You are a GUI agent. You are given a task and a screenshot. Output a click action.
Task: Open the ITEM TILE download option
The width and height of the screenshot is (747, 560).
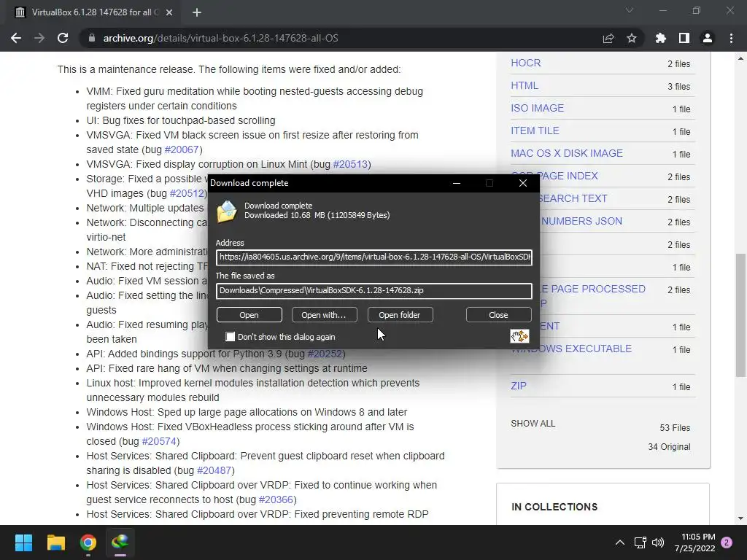click(x=535, y=131)
